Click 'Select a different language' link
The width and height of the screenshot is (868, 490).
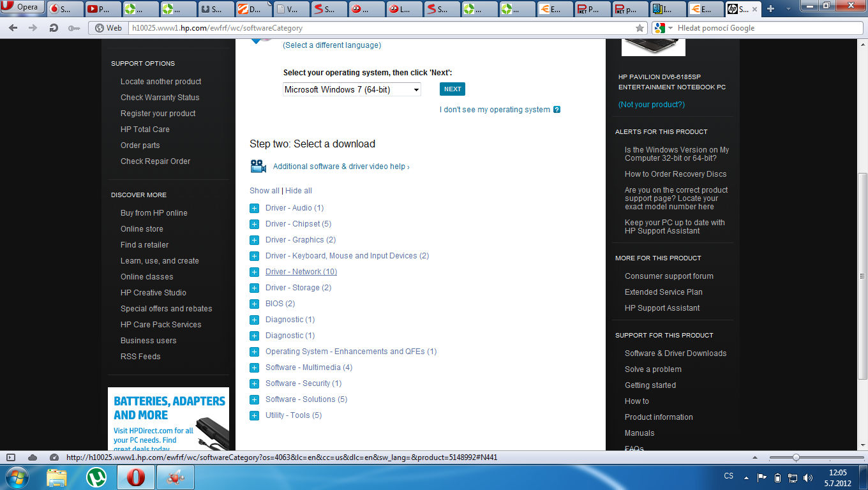pos(332,45)
